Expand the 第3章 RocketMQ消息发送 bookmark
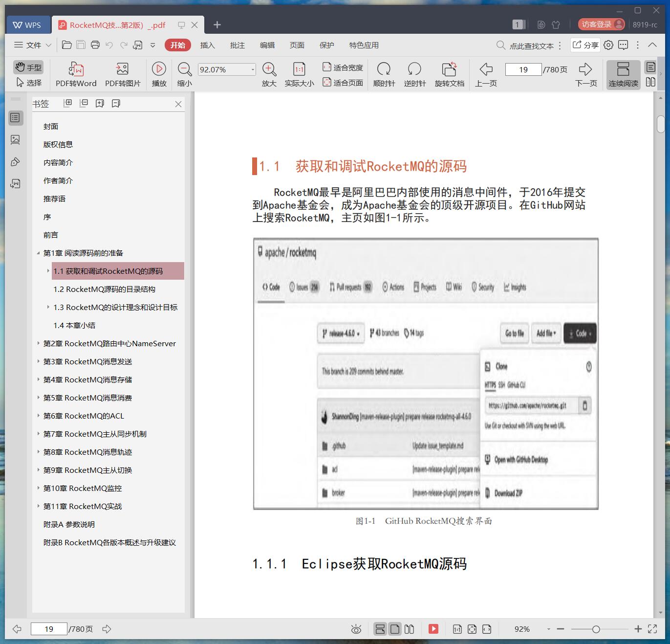 [38, 361]
